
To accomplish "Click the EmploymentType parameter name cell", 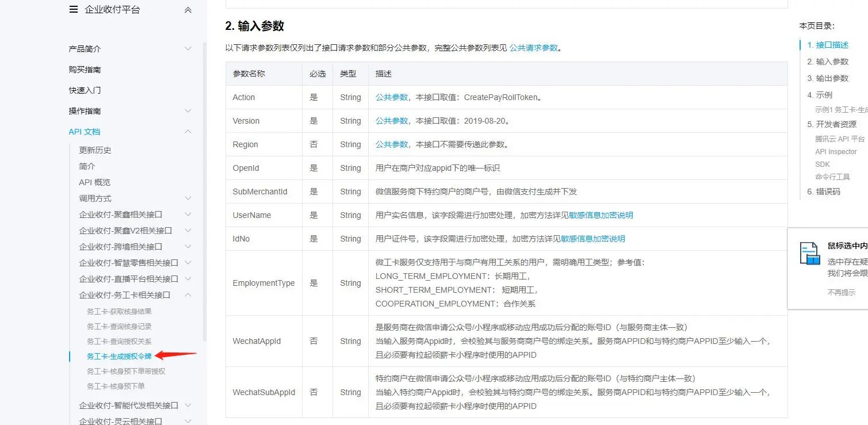I will (x=264, y=283).
